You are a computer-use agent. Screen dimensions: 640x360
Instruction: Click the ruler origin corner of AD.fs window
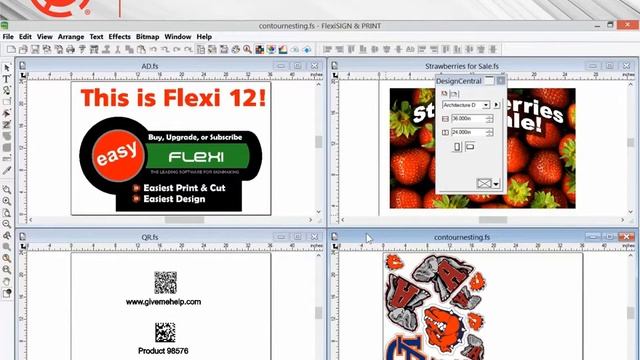(x=23, y=76)
